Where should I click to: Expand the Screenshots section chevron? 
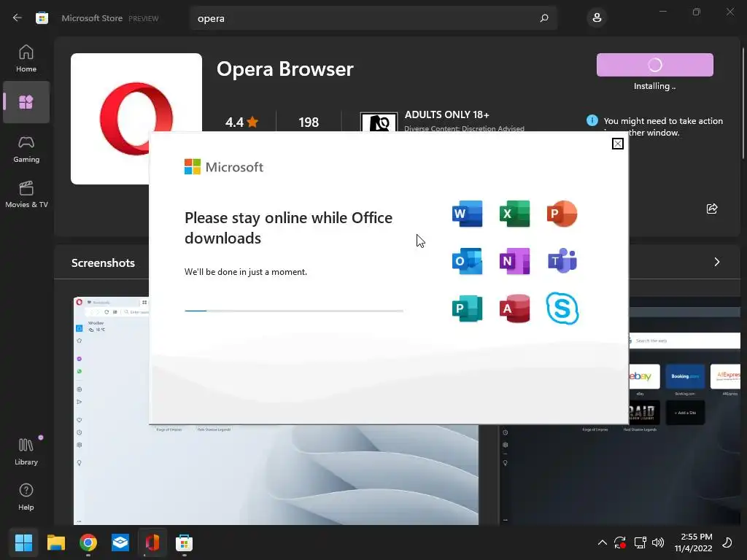pos(716,262)
